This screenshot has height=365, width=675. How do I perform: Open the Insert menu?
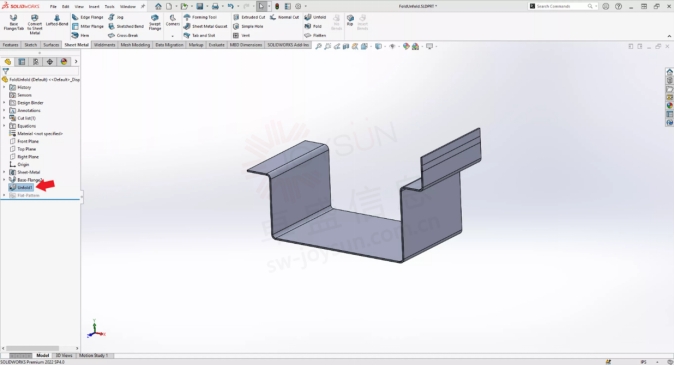tap(94, 6)
